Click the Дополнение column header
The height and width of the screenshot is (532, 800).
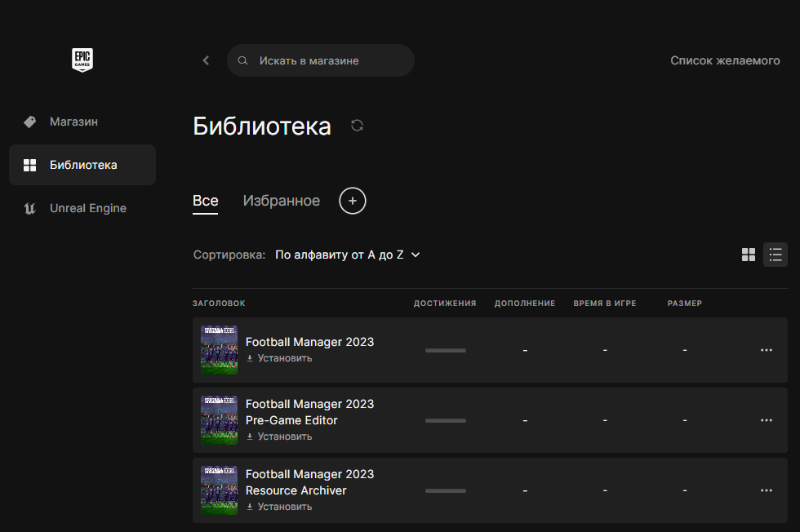(x=525, y=304)
